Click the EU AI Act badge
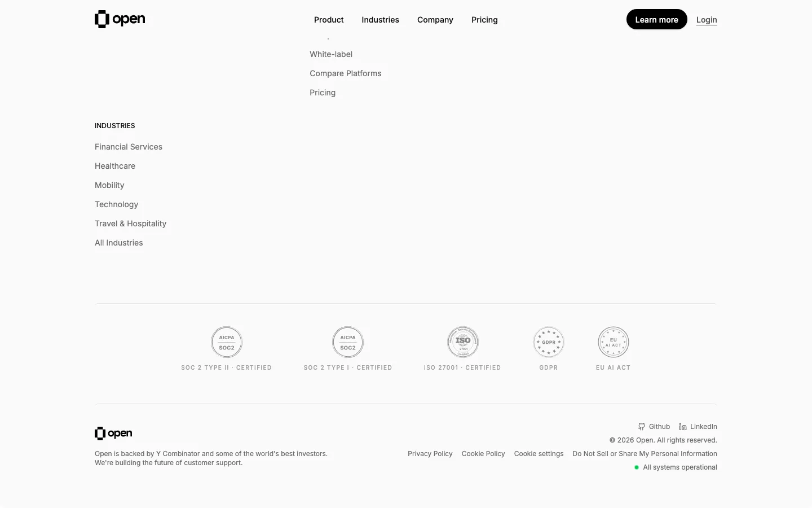 click(614, 342)
